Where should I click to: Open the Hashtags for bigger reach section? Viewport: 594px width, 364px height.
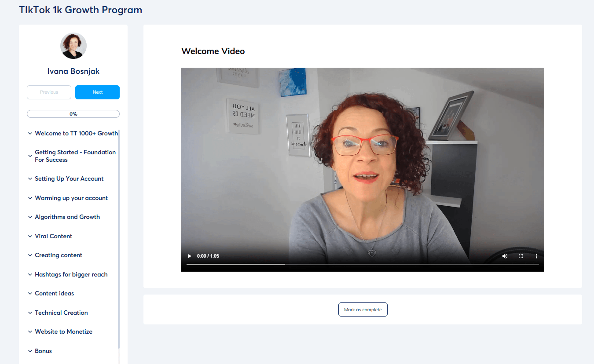point(71,274)
